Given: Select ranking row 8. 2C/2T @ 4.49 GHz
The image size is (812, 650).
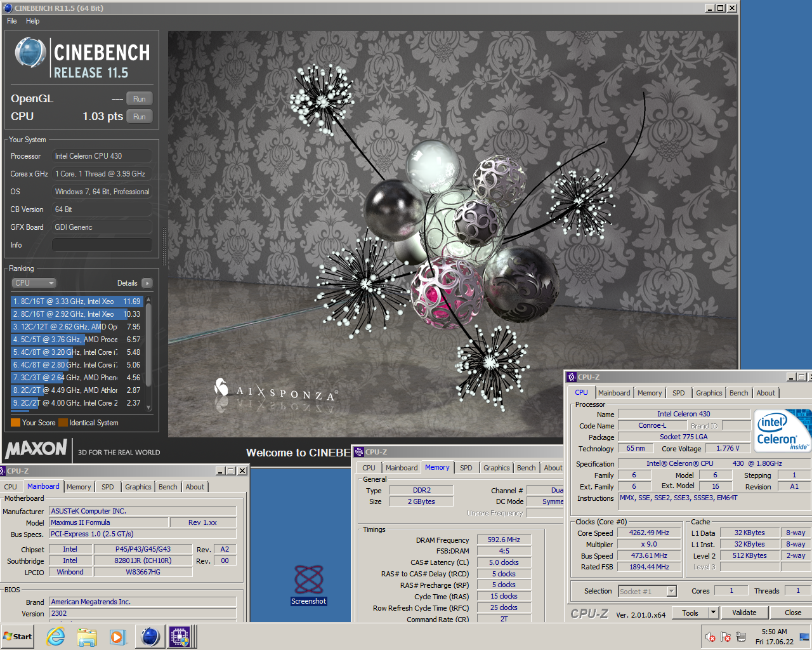Looking at the screenshot, I should click(77, 390).
